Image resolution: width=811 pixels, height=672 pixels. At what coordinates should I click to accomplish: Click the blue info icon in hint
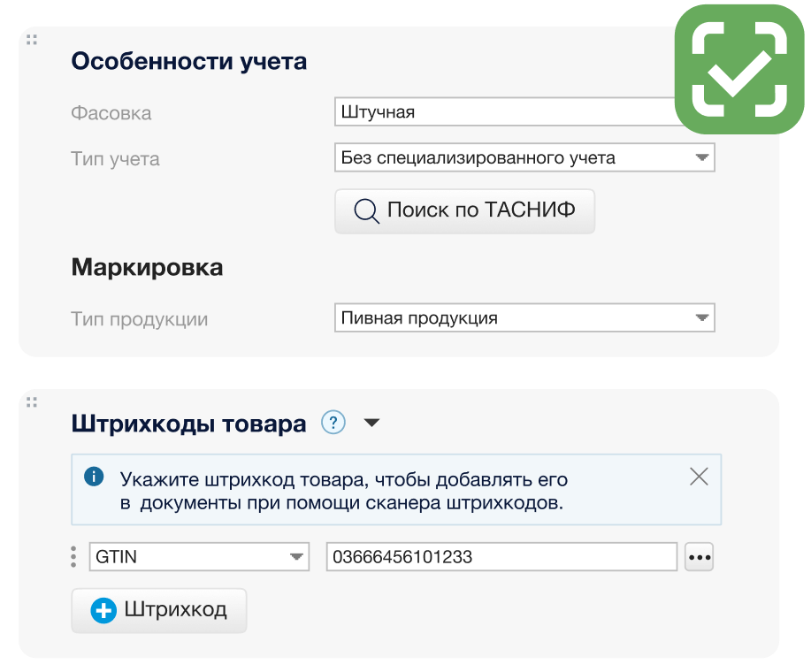pos(94,476)
